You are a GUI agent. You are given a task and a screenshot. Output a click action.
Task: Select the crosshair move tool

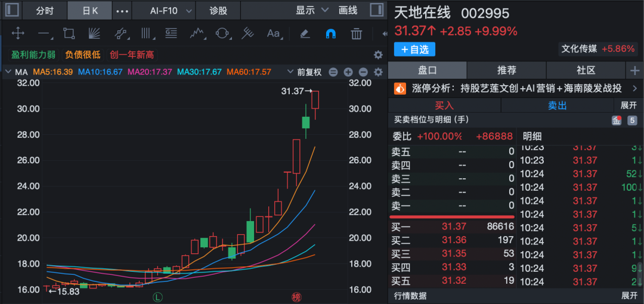pos(18,33)
